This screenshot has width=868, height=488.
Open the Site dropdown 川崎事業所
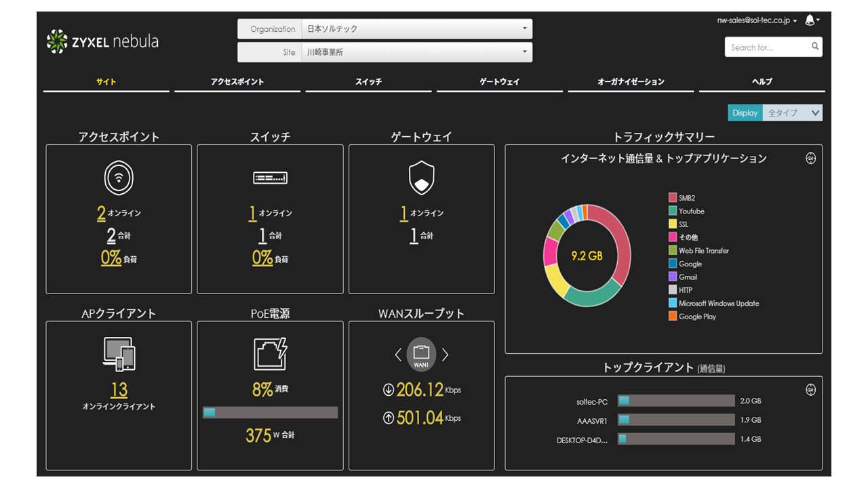point(416,52)
